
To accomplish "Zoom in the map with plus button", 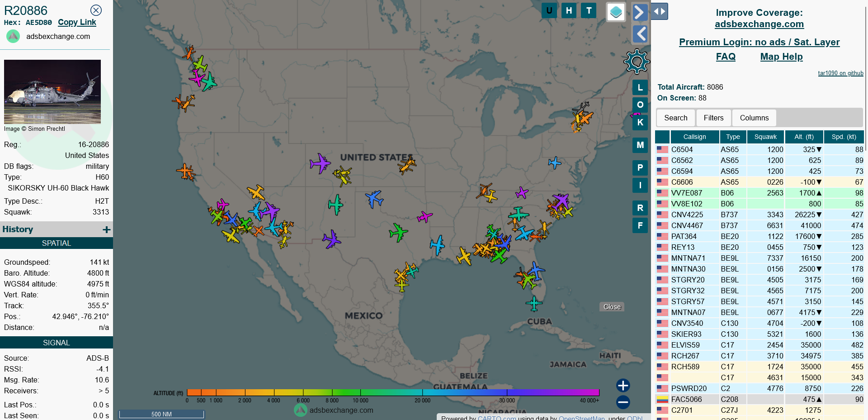I will tap(623, 385).
